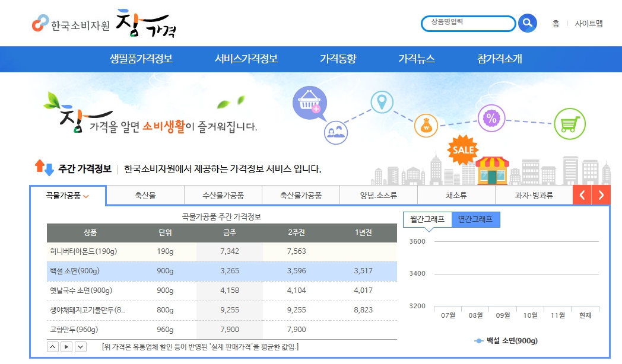Select the orange money bag icon
The width and height of the screenshot is (622, 364).
(426, 125)
